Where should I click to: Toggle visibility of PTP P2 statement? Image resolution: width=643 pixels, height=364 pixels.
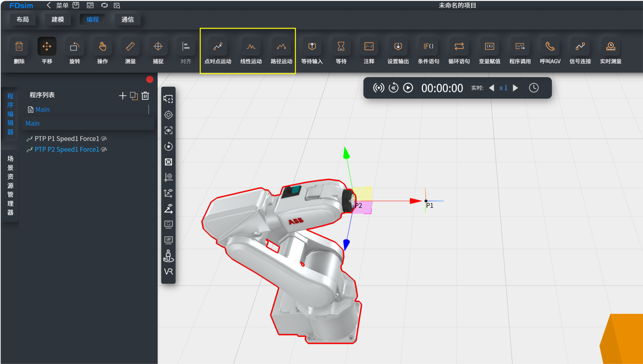pos(104,150)
